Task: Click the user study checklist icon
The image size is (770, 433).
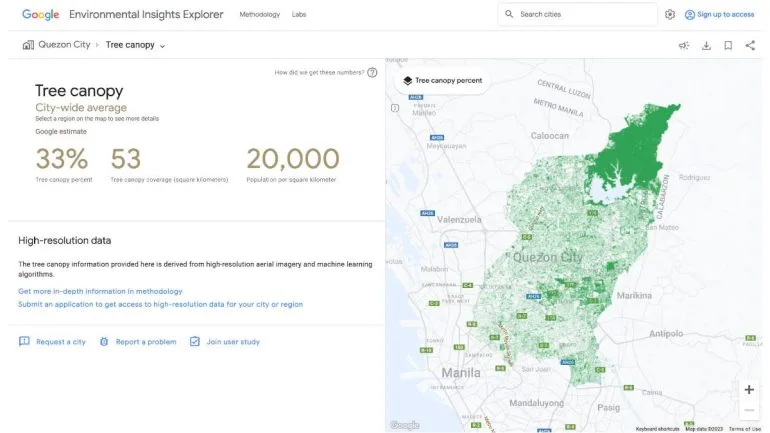Action: [x=194, y=341]
